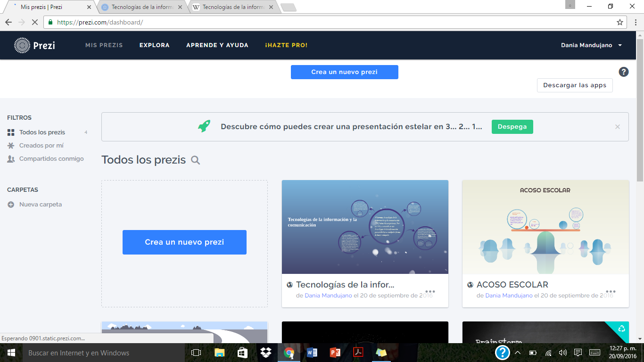Open PowerPoint from taskbar
The height and width of the screenshot is (362, 644).
tap(335, 353)
